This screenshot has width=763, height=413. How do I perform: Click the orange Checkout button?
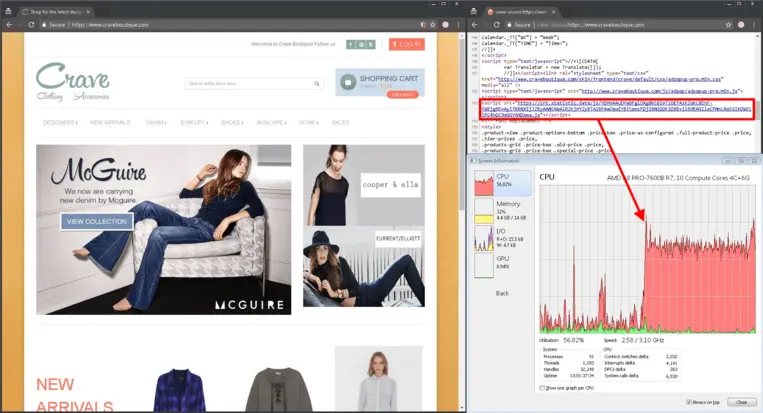pyautogui.click(x=402, y=94)
